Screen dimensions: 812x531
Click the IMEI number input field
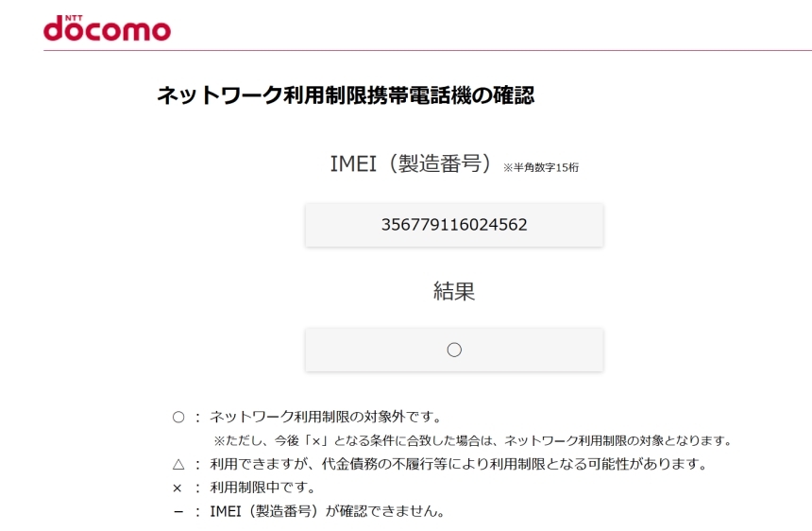(454, 225)
